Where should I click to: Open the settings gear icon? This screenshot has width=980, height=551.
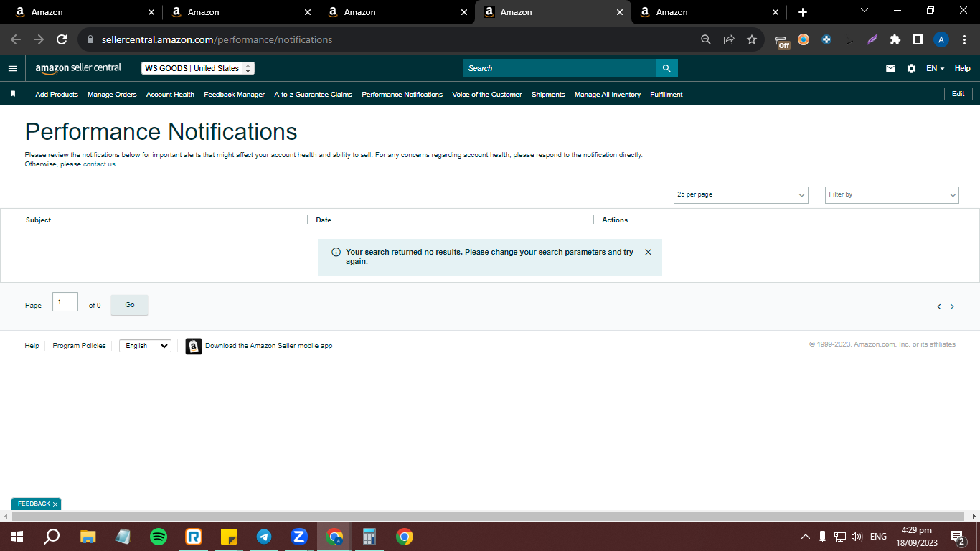911,68
